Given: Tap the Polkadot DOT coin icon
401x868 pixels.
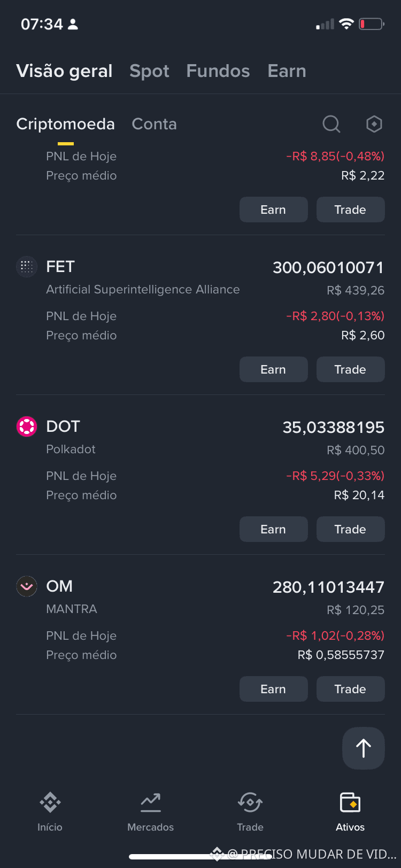Looking at the screenshot, I should (x=27, y=426).
